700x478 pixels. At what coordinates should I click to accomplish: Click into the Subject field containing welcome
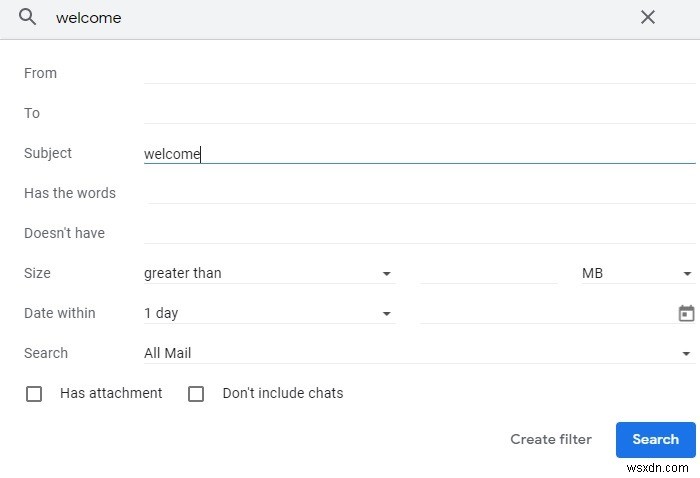coord(419,154)
